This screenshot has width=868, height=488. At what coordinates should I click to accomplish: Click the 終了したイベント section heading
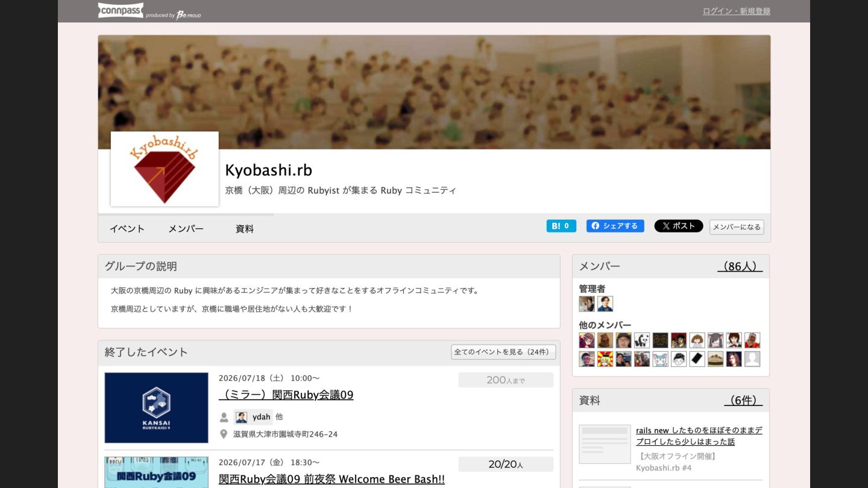coord(146,352)
